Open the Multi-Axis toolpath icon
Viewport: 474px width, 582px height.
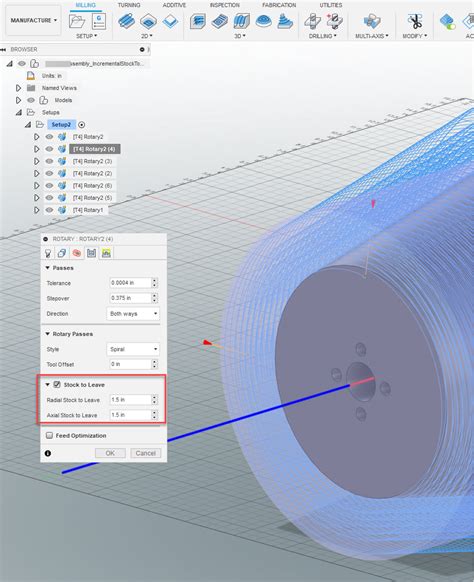coord(372,22)
